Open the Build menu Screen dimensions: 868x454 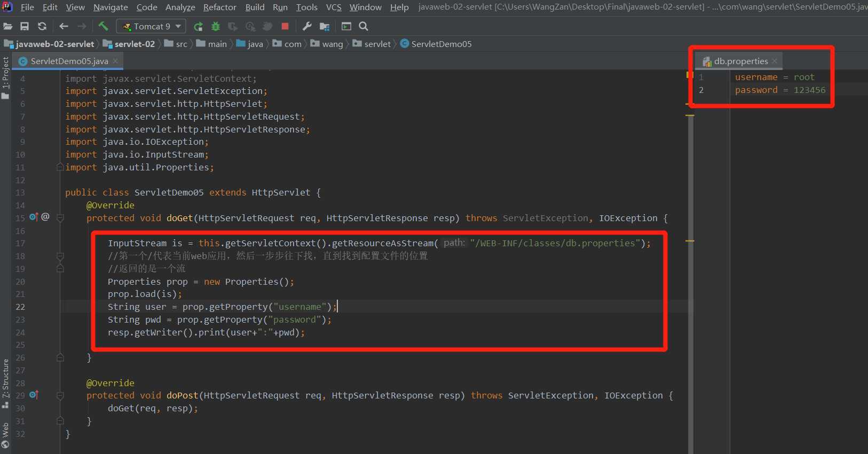[255, 7]
